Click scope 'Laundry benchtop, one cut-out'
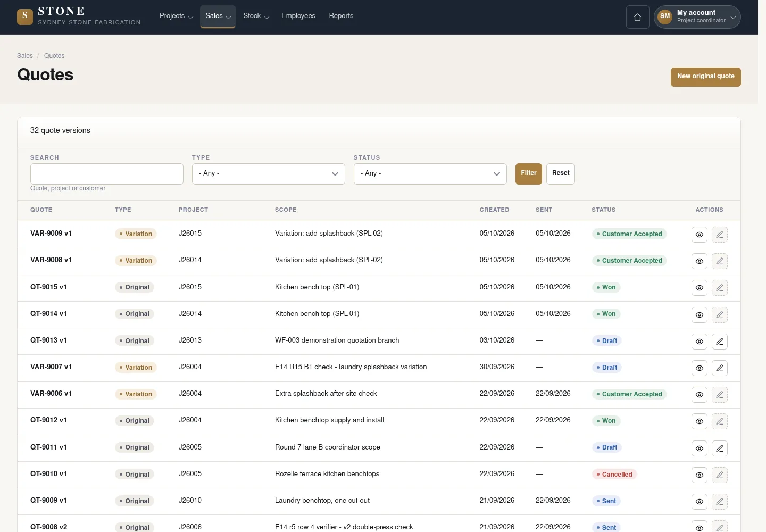The width and height of the screenshot is (766, 532). pos(322,501)
